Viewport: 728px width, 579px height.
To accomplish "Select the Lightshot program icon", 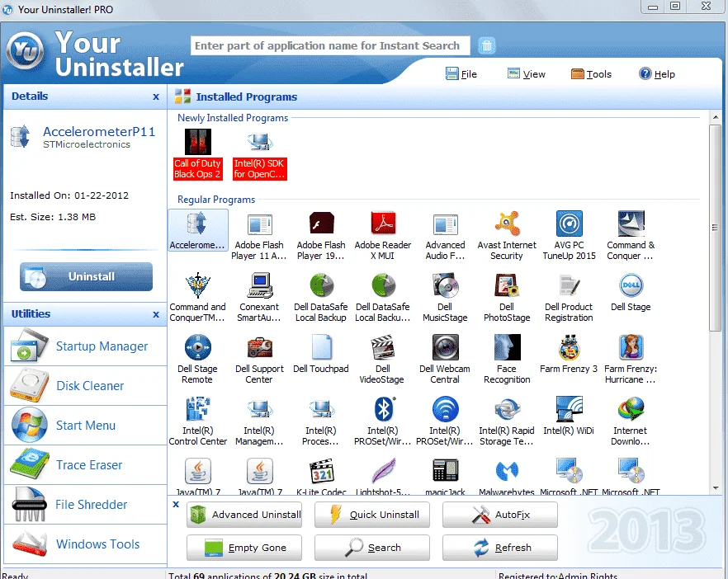I will [x=383, y=476].
